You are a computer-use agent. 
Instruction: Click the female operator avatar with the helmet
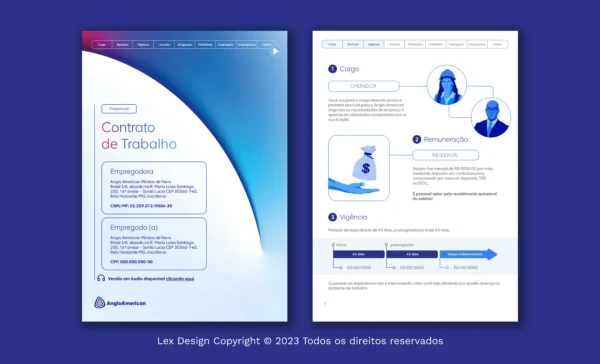click(x=447, y=85)
